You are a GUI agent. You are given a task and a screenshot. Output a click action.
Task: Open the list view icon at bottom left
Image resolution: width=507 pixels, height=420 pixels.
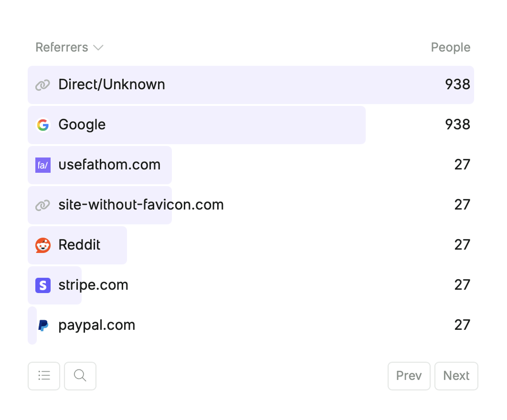click(43, 376)
